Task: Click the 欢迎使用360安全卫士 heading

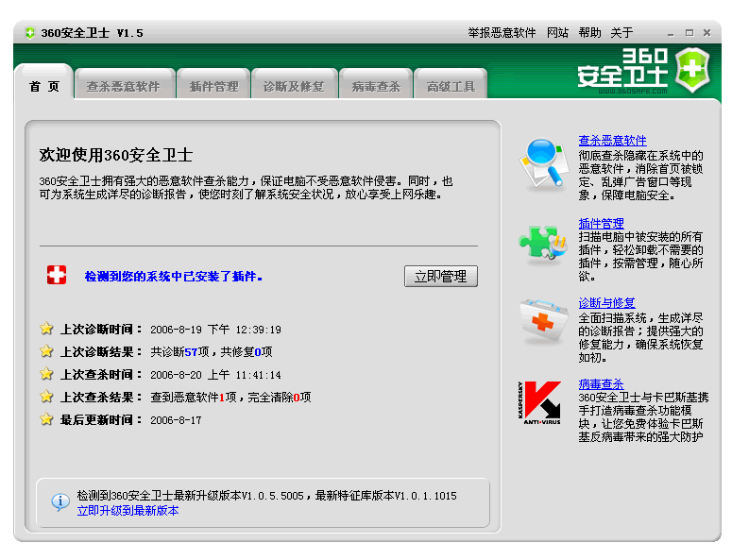Action: tap(116, 155)
